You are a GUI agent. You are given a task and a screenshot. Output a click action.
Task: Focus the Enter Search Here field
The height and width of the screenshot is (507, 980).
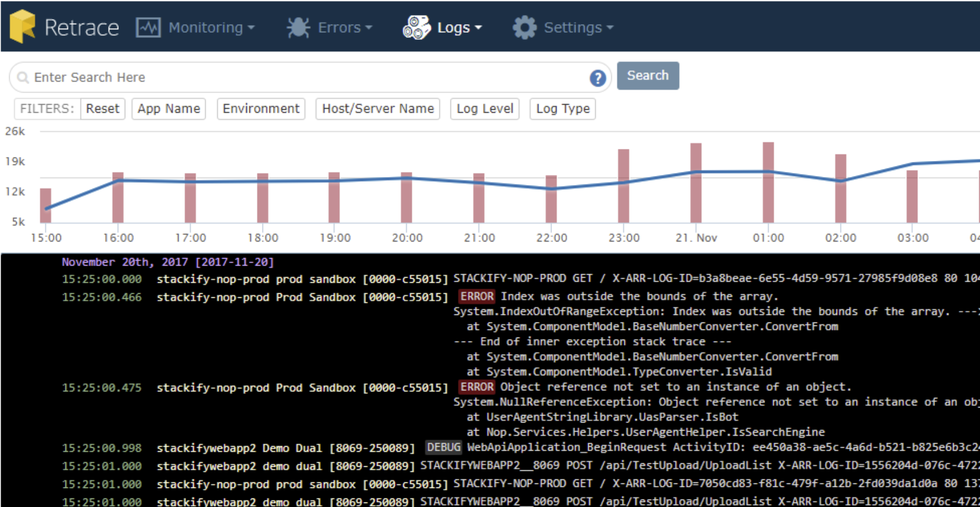coord(310,78)
